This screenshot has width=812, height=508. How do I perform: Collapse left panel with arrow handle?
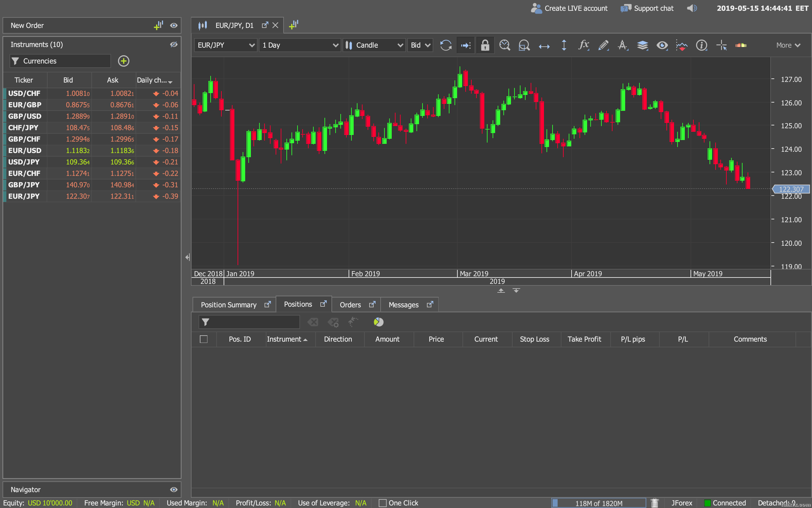[187, 257]
